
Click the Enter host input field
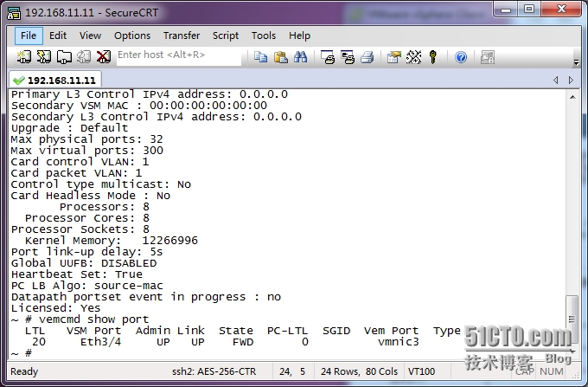(x=179, y=56)
